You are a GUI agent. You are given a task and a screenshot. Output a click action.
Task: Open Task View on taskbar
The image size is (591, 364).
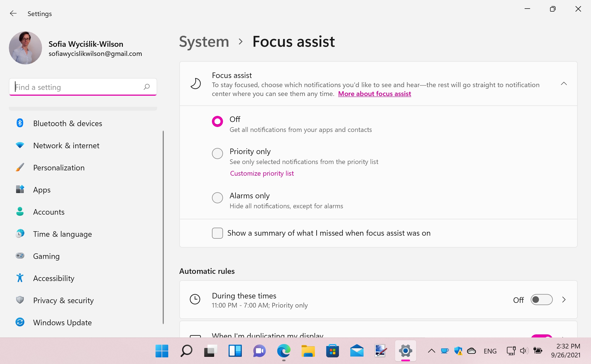[x=211, y=351]
